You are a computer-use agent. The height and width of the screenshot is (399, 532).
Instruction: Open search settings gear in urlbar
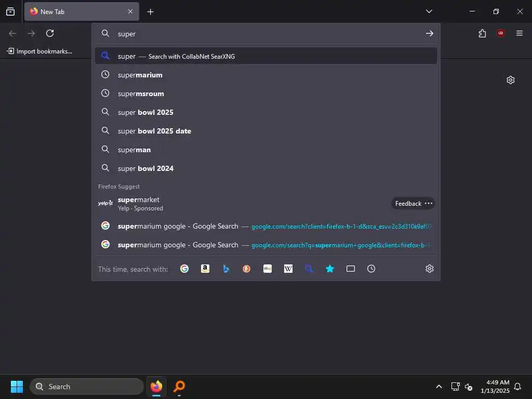pyautogui.click(x=430, y=269)
